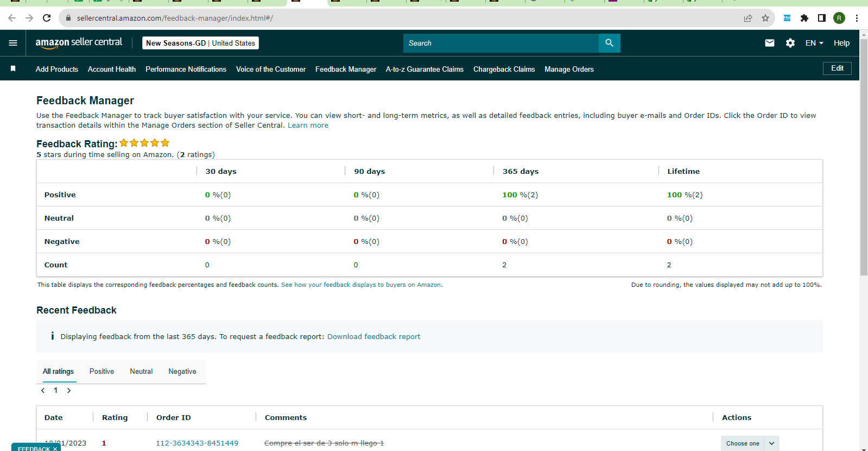Expand the Choose one action arrow

[771, 443]
